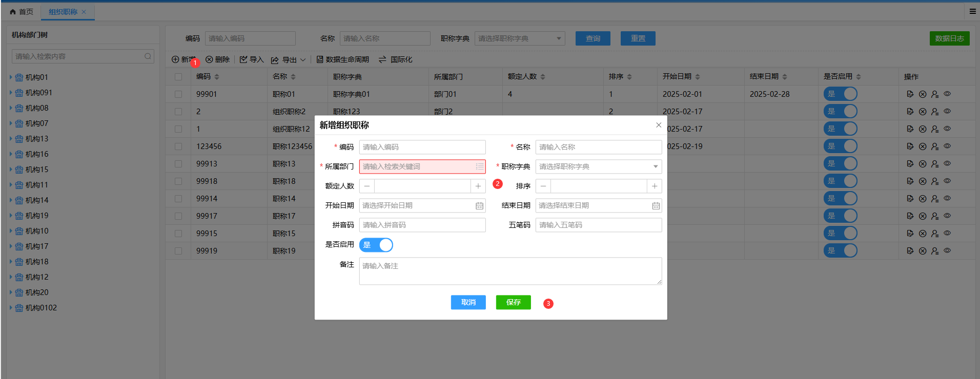Click the hamburger menu icon at top right
The image size is (980, 379).
pyautogui.click(x=972, y=11)
